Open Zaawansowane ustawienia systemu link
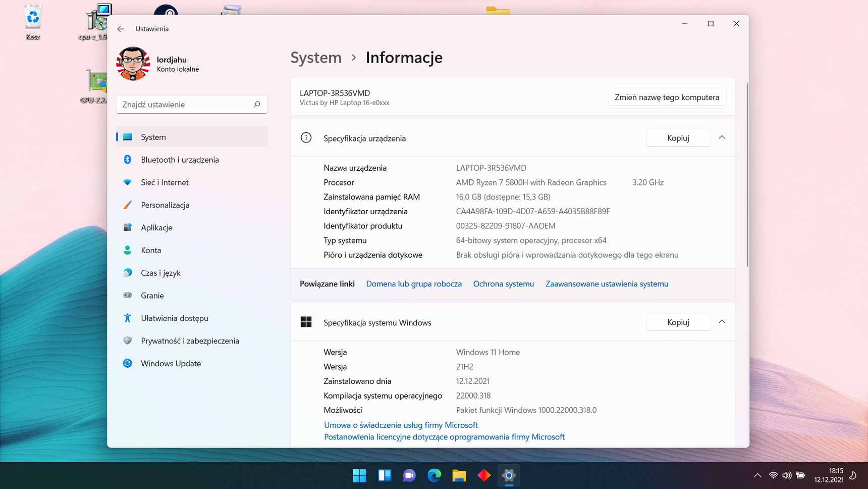The width and height of the screenshot is (868, 489). pos(607,284)
